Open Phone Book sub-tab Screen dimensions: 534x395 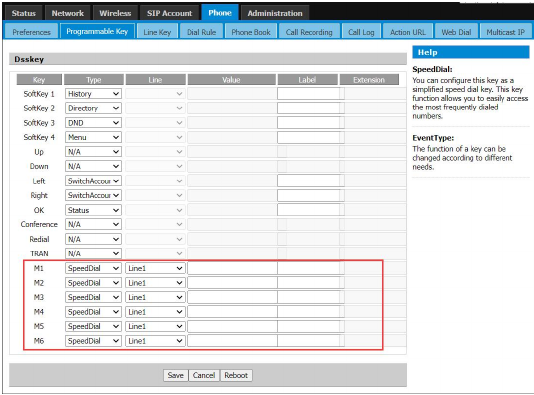(251, 32)
